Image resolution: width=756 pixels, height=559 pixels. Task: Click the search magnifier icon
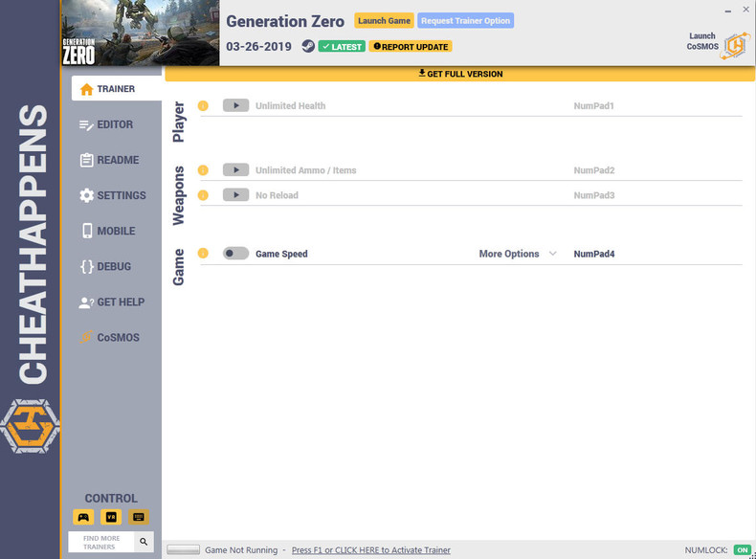[144, 542]
